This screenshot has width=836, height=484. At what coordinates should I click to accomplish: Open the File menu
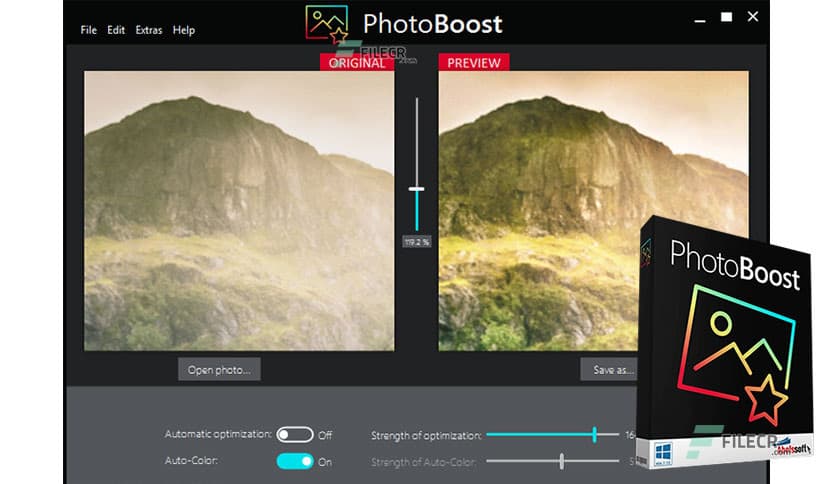click(89, 30)
